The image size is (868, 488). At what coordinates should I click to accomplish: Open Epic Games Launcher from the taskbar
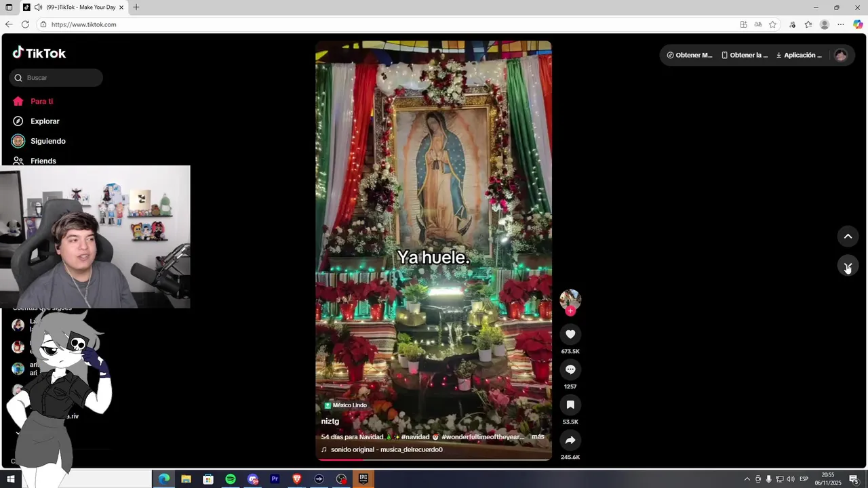pyautogui.click(x=363, y=479)
